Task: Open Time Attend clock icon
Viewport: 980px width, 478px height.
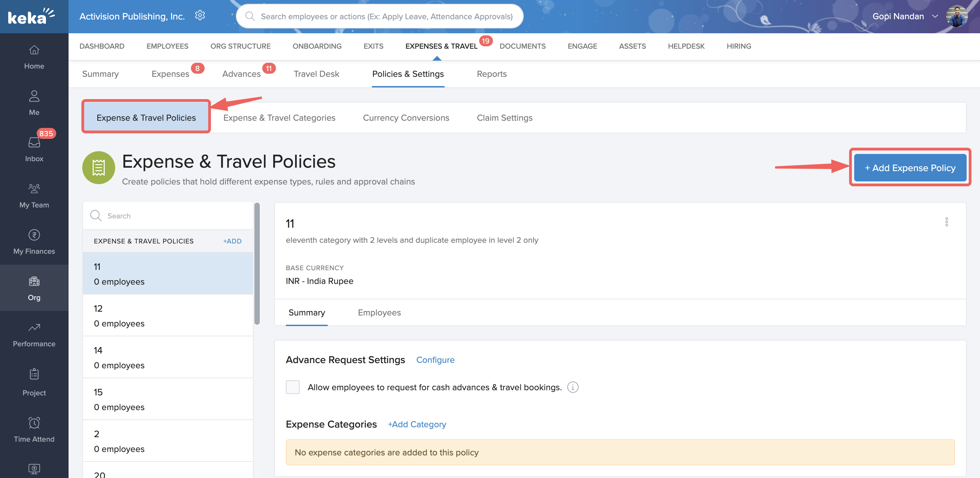Action: (x=34, y=422)
